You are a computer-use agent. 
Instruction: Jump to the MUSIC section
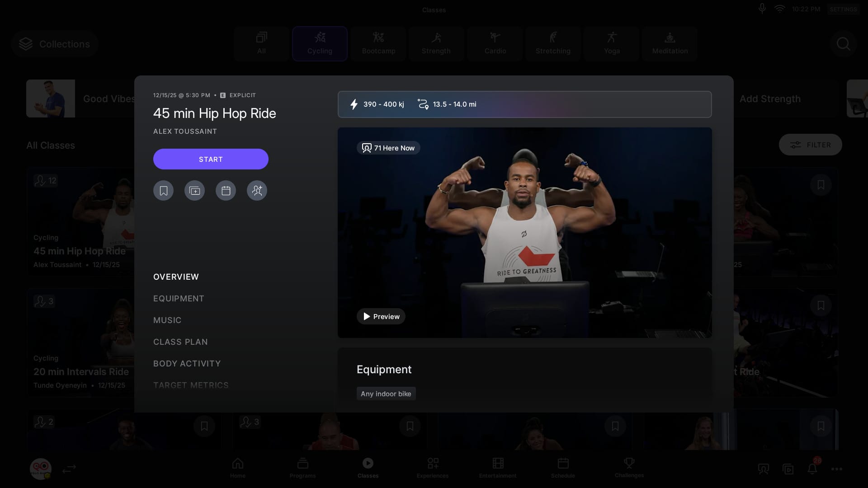167,320
